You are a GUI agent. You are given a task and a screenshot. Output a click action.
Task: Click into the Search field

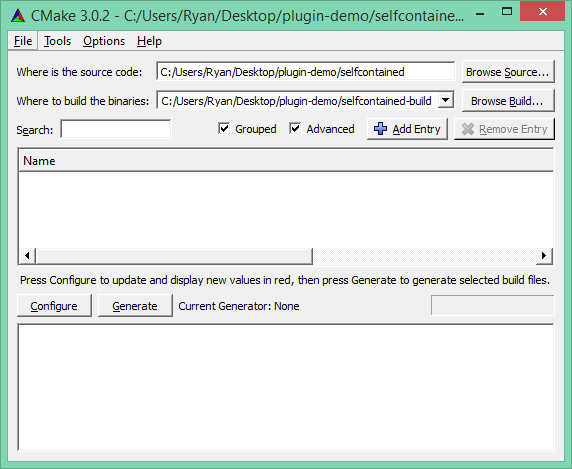pyautogui.click(x=116, y=129)
